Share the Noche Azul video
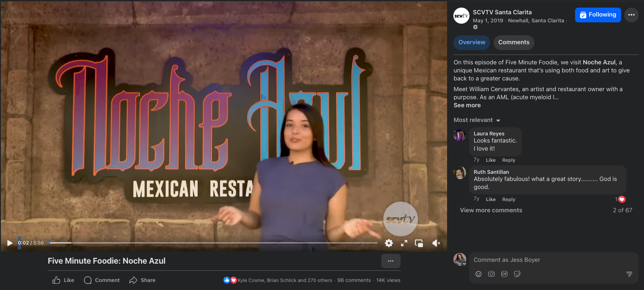 (142, 280)
